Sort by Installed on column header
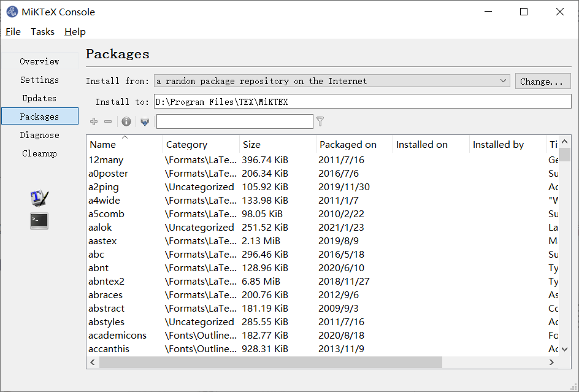Image resolution: width=579 pixels, height=392 pixels. point(431,144)
